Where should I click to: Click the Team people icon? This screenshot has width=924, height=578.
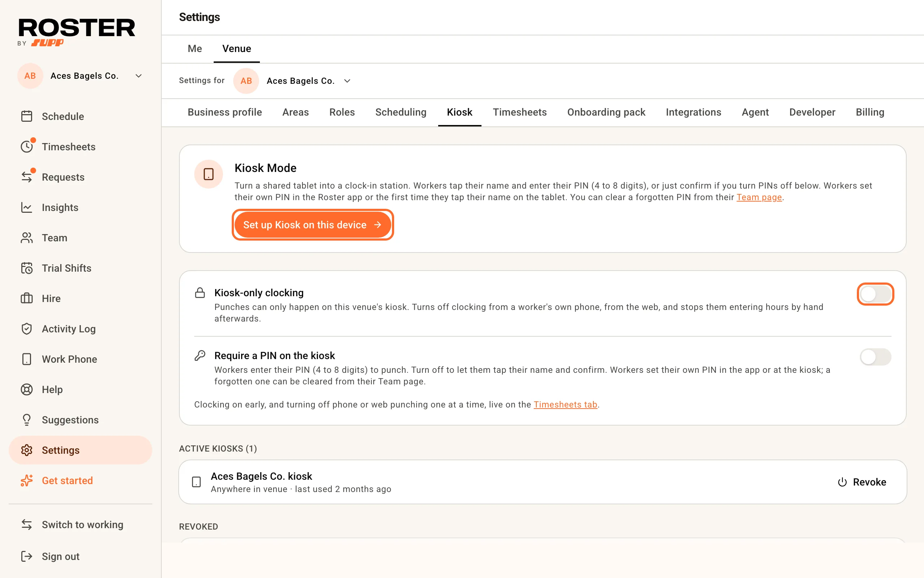pos(27,238)
